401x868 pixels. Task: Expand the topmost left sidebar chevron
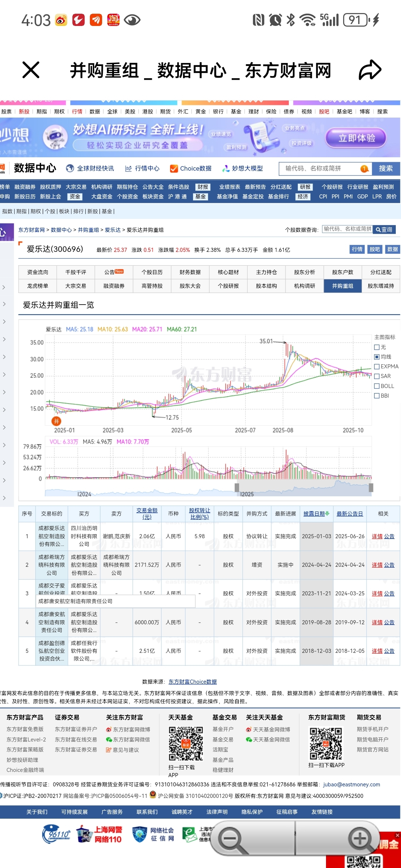[4, 287]
